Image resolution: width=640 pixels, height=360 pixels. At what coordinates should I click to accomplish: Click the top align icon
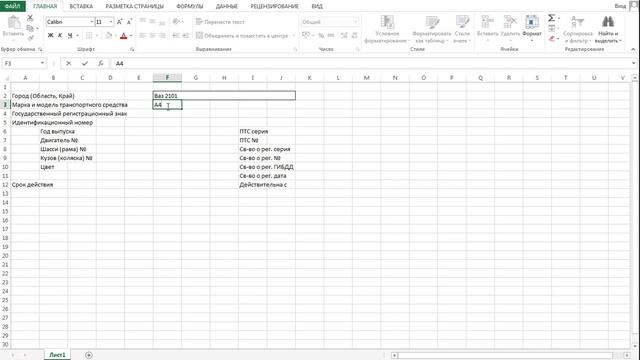click(x=142, y=21)
